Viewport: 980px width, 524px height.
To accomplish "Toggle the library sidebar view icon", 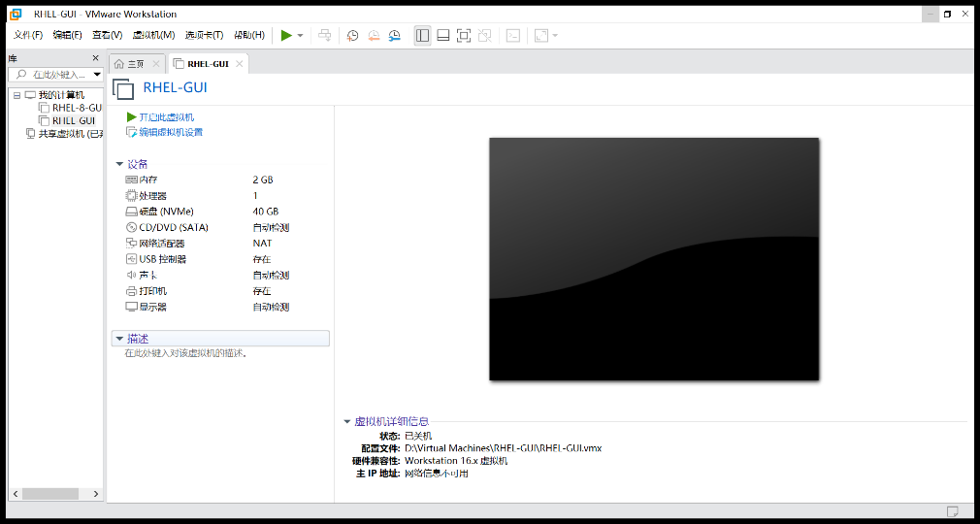I will (x=423, y=36).
